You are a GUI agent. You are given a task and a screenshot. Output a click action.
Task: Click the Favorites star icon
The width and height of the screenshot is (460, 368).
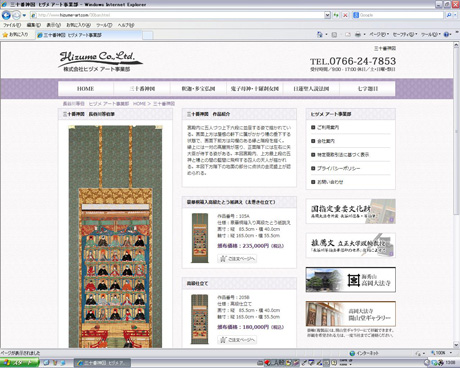pyautogui.click(x=5, y=35)
